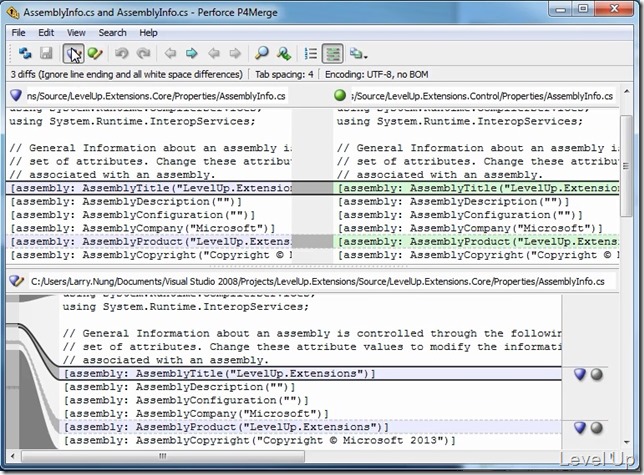
Task: Click the merge result pane header icon
Action: (x=16, y=281)
